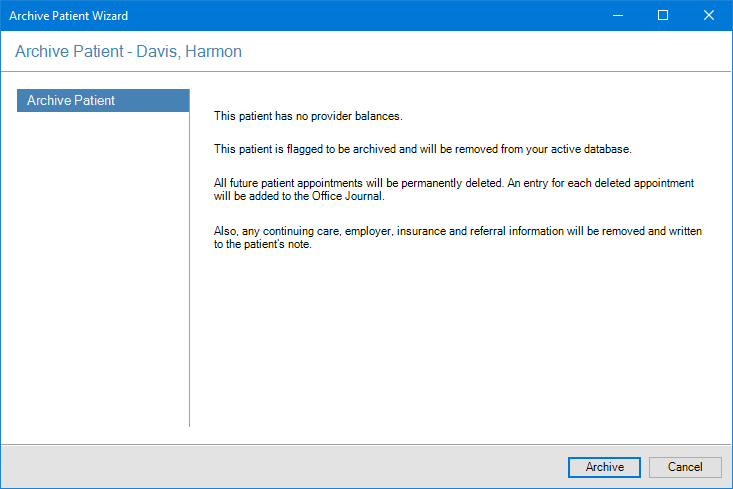The height and width of the screenshot is (489, 733).
Task: Click the 'Archive Patient Wizard' title bar text
Action: 69,16
